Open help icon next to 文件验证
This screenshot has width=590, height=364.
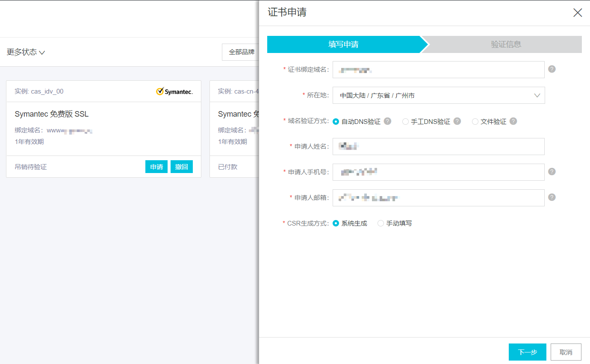pos(513,121)
